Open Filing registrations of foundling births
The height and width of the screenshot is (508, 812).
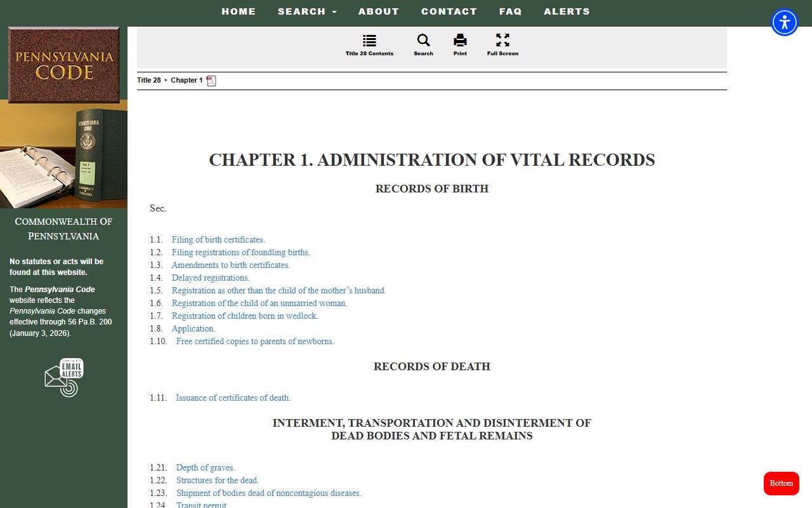241,252
